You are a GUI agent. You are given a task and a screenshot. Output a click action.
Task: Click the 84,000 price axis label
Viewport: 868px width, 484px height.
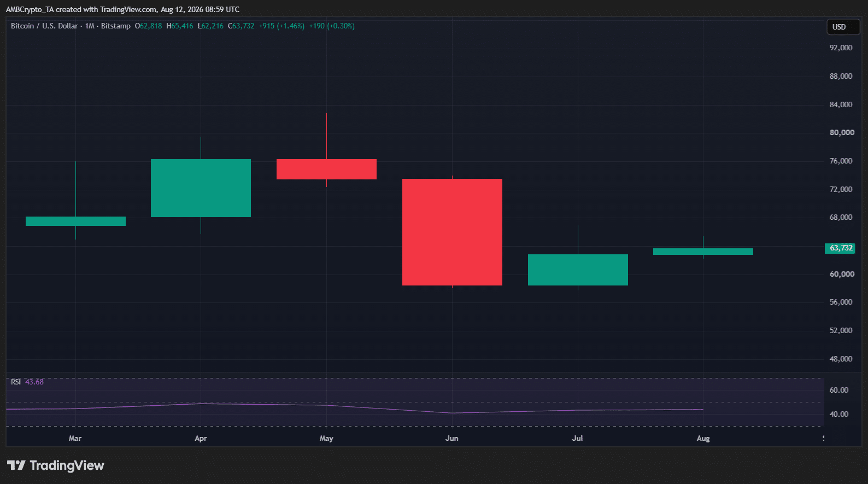841,104
